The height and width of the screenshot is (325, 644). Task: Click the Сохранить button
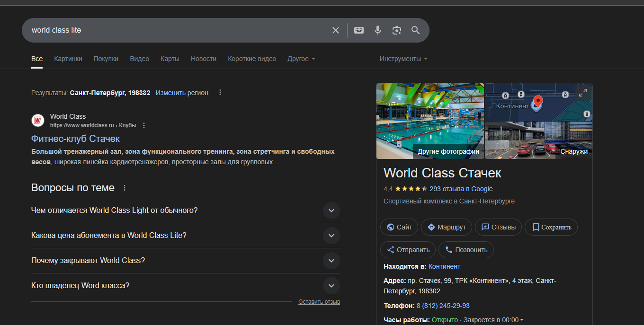coord(551,227)
